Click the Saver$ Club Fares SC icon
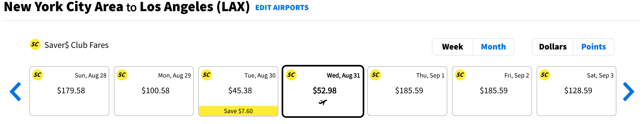 35,45
